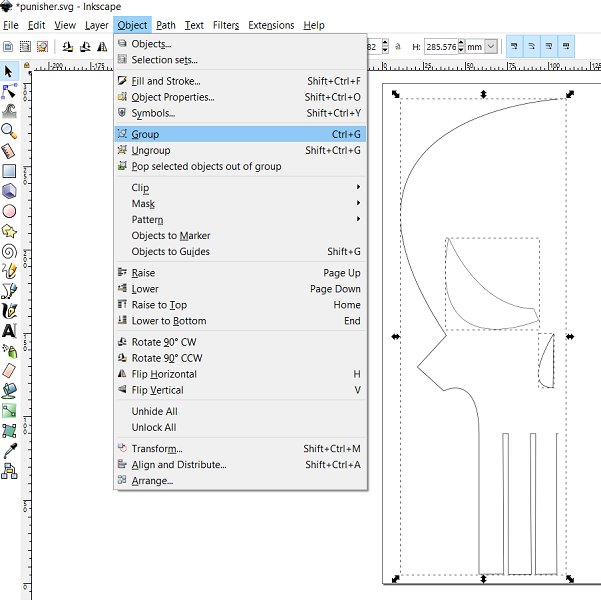Choose Flip Vertical in the menu
This screenshot has width=601, height=600.
click(240, 390)
